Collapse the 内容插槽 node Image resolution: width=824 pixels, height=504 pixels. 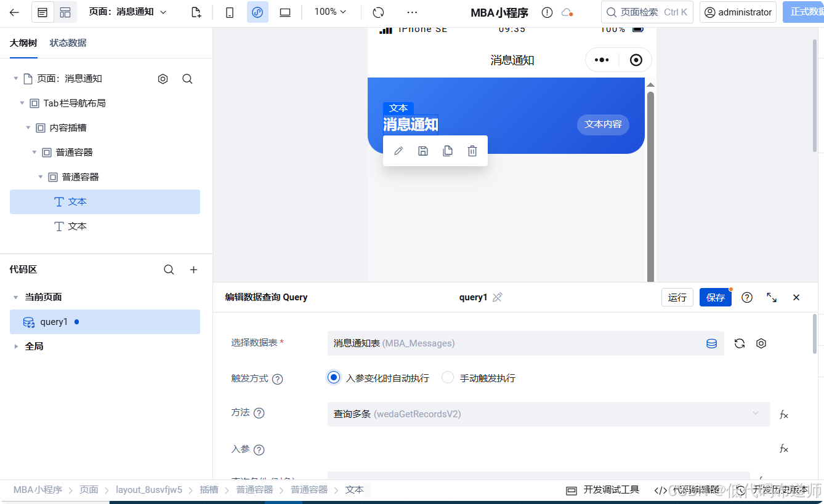click(28, 128)
